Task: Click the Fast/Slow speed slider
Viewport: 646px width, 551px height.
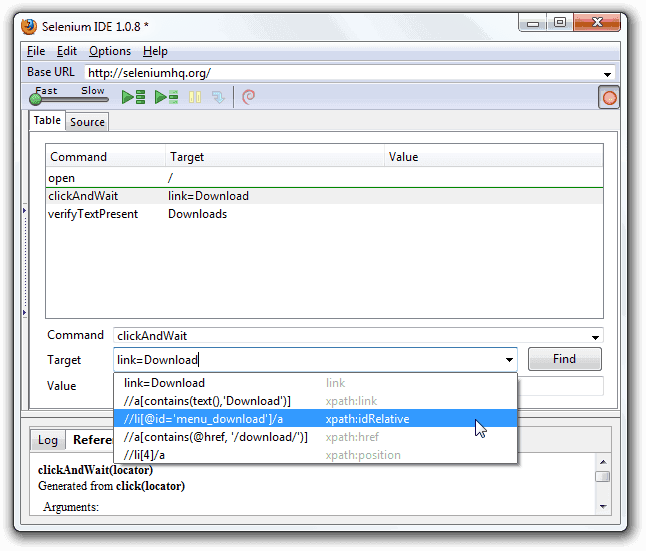Action: click(37, 98)
